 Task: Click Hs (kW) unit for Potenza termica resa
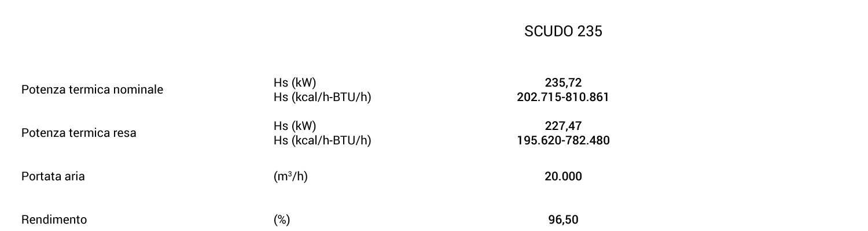(x=295, y=126)
